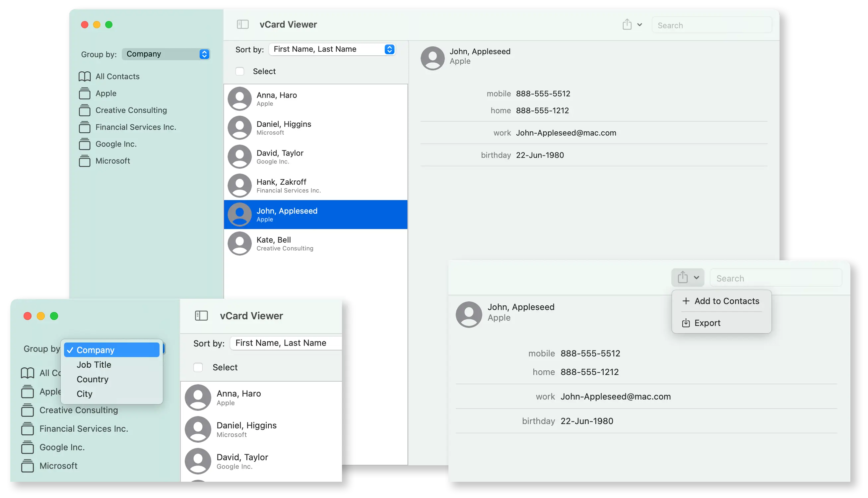This screenshot has height=498, width=868.
Task: Select All Contacts label in main sidebar
Action: pos(117,77)
